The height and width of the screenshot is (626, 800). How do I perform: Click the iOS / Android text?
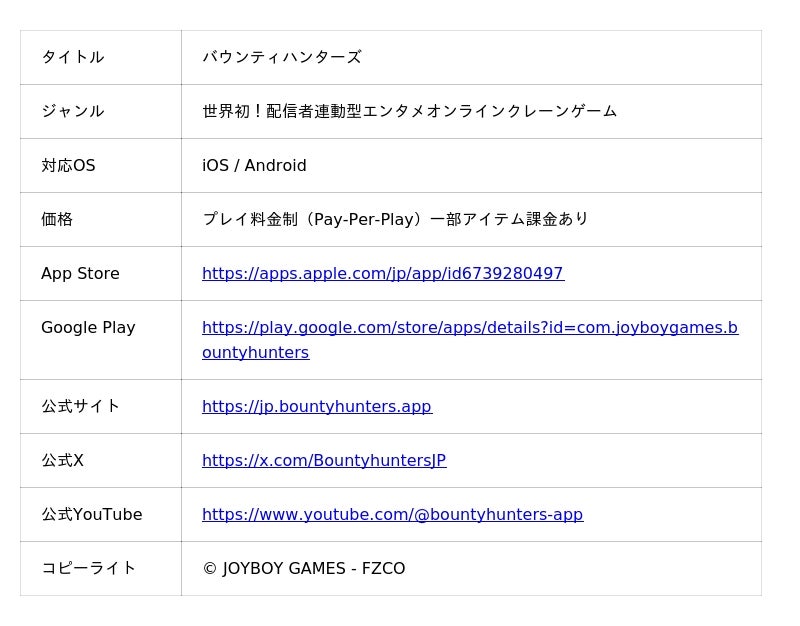254,166
